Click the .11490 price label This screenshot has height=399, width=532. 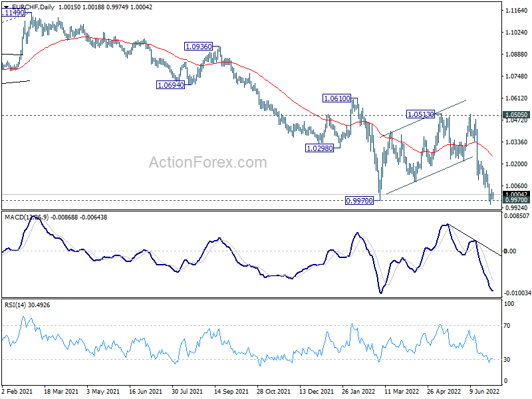13,13
